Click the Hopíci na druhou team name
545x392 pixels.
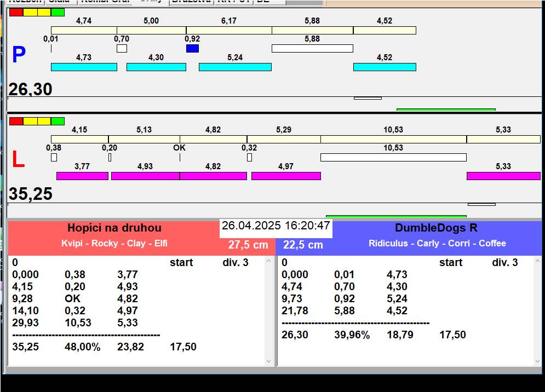[x=114, y=228]
